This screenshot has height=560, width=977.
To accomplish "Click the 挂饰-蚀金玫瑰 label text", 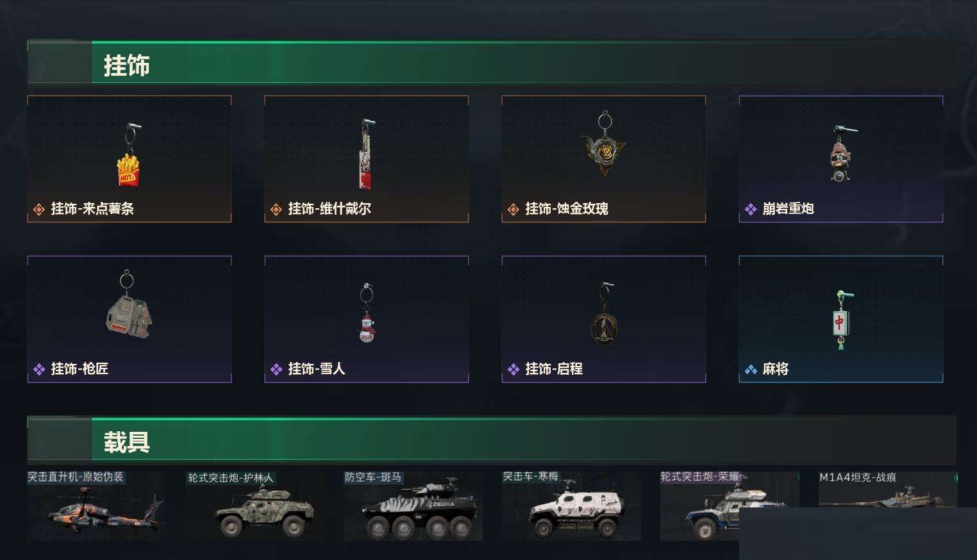I will [x=567, y=209].
